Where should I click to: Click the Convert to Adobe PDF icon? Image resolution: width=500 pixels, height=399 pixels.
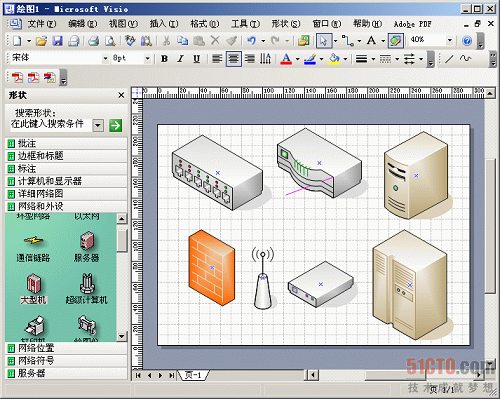coord(17,77)
